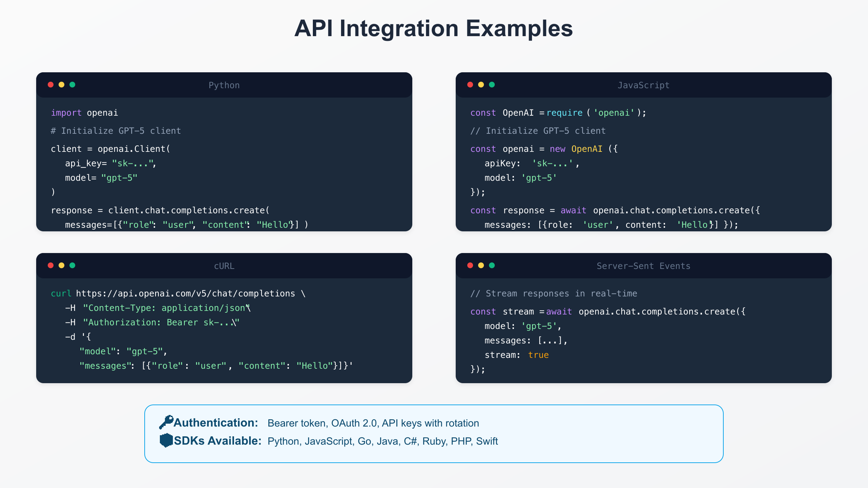Click JavaScript panel model: 'gpt-5' line

pyautogui.click(x=521, y=178)
